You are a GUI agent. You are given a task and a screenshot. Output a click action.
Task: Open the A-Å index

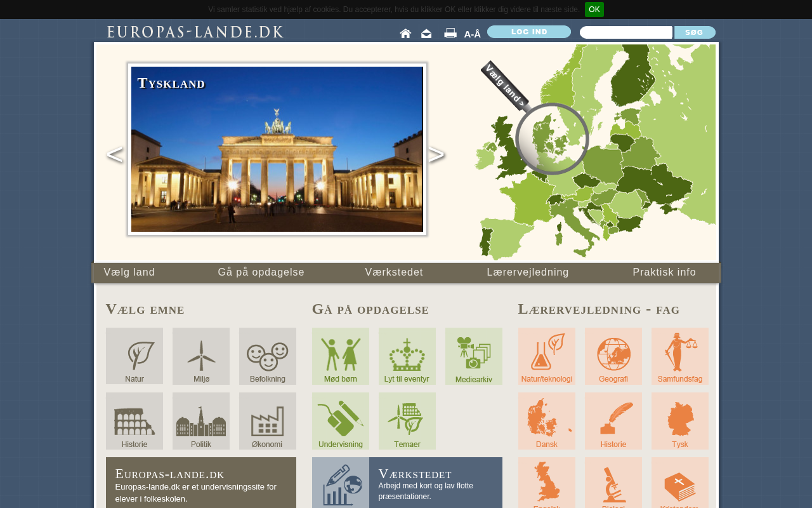tap(473, 34)
